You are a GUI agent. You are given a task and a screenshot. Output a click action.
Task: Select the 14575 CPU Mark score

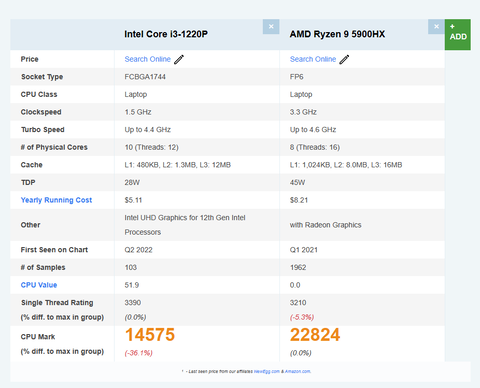tap(150, 335)
